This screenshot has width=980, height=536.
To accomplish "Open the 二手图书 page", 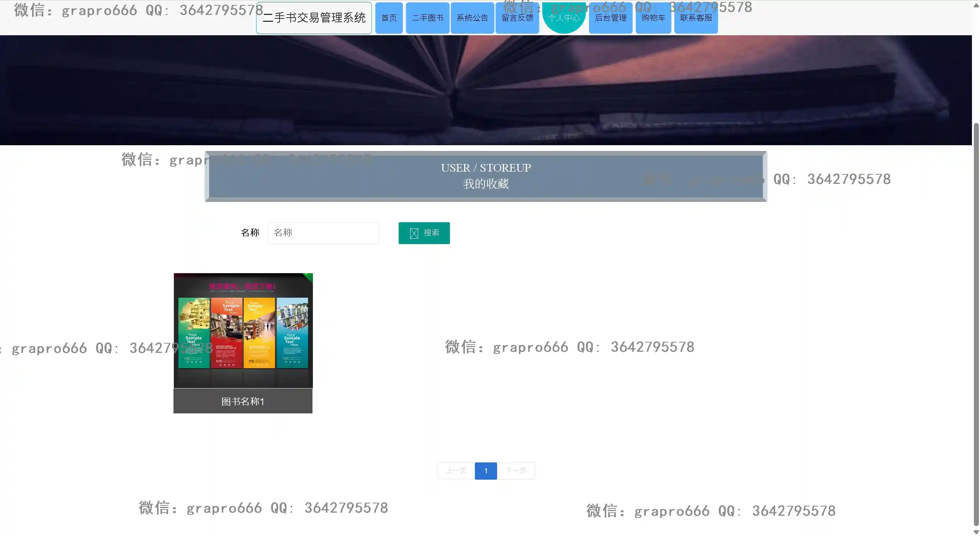I will pos(427,18).
